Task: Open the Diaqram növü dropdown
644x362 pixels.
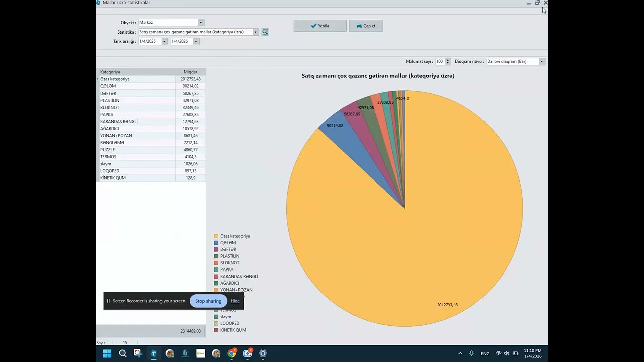Action: coord(542,61)
